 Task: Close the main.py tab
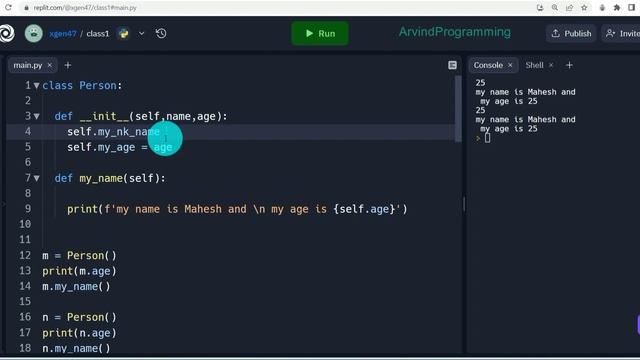pyautogui.click(x=50, y=65)
